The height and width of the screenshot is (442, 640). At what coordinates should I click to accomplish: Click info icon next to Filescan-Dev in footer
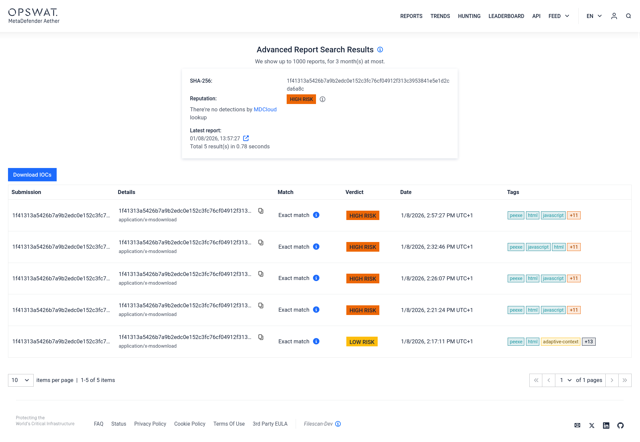pos(338,424)
